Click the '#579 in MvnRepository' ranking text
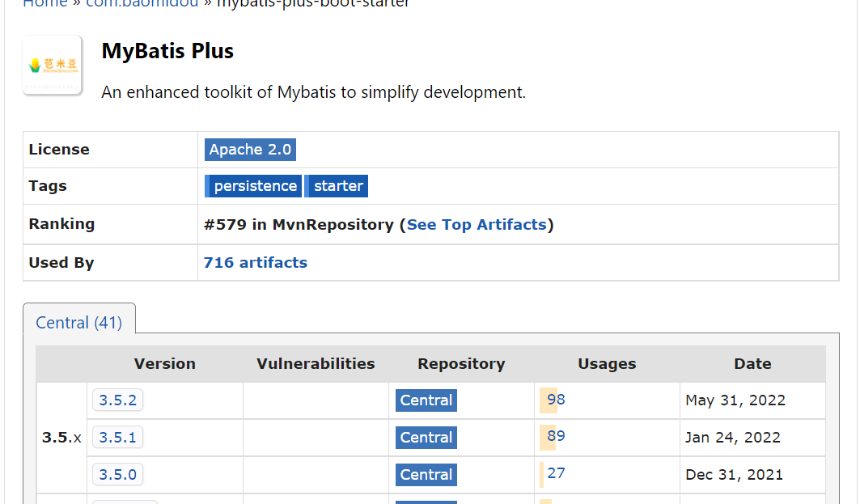 click(x=299, y=225)
